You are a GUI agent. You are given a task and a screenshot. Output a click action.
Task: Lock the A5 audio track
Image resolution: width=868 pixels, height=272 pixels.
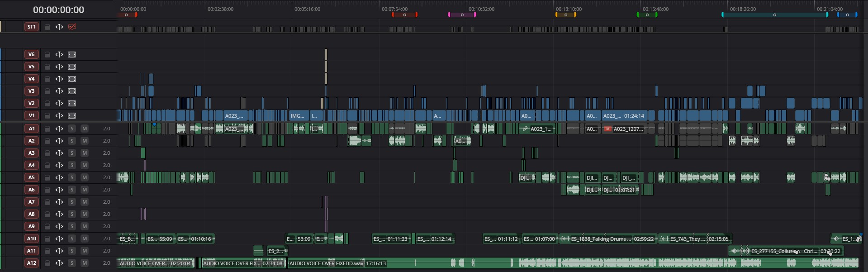pos(47,177)
